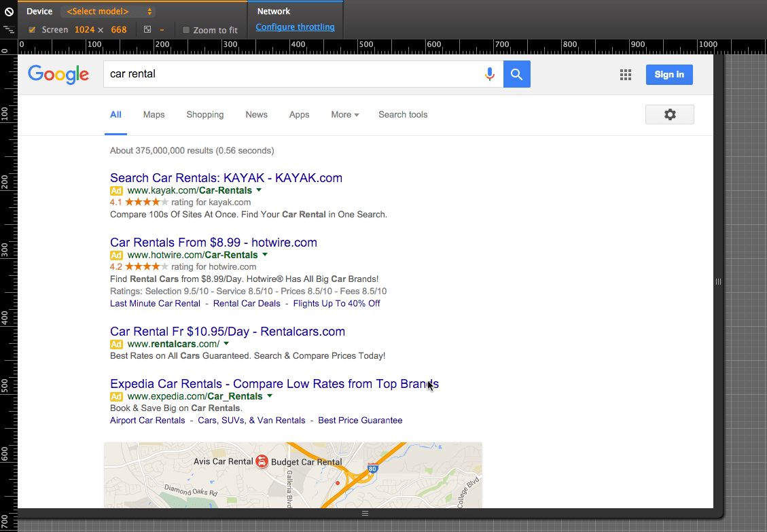Click the Network label in the toolbar
The width and height of the screenshot is (767, 532).
click(273, 12)
